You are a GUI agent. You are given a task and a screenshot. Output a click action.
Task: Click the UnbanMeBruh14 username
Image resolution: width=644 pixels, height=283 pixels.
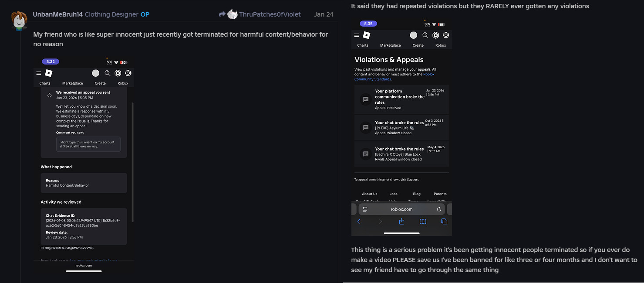point(57,14)
